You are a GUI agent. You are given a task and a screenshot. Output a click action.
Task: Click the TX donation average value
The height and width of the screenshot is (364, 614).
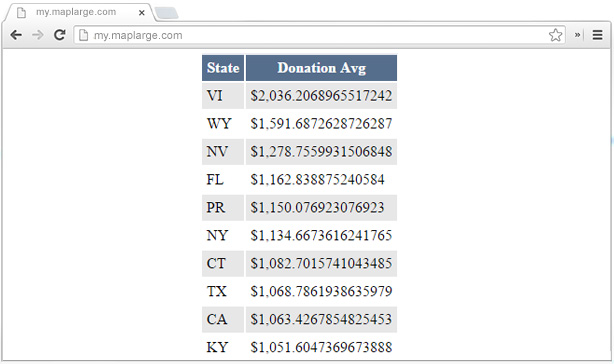321,291
